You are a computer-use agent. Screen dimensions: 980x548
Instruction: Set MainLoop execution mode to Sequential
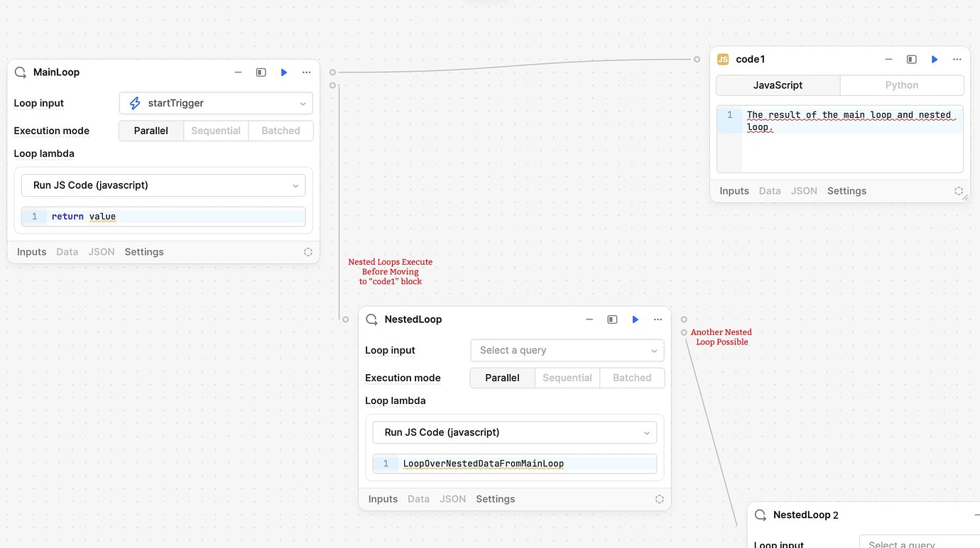point(216,131)
